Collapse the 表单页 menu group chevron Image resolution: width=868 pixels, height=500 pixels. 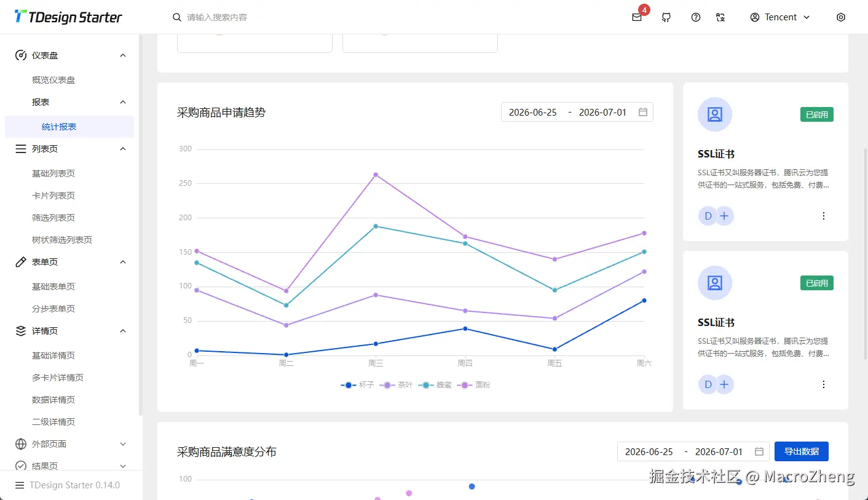(123, 262)
